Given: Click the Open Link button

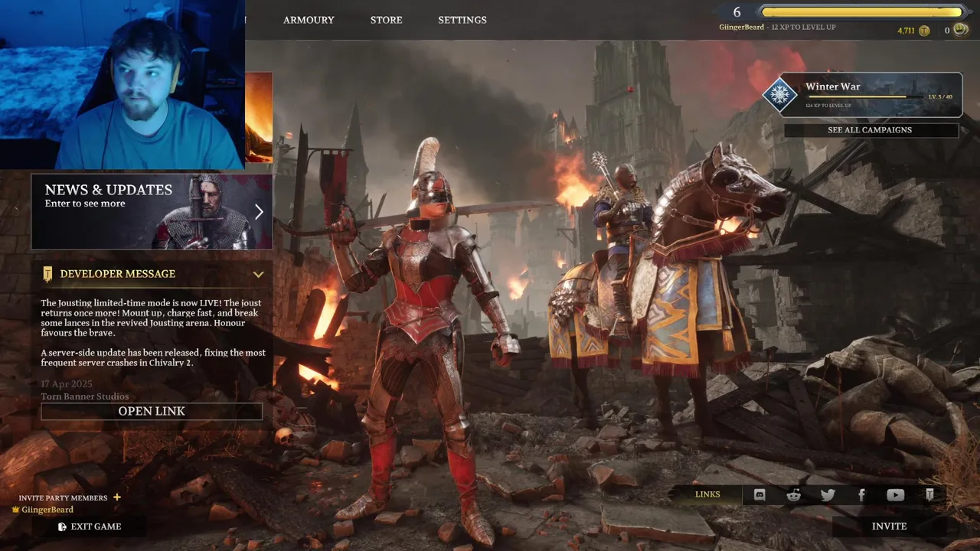Looking at the screenshot, I should coord(152,412).
